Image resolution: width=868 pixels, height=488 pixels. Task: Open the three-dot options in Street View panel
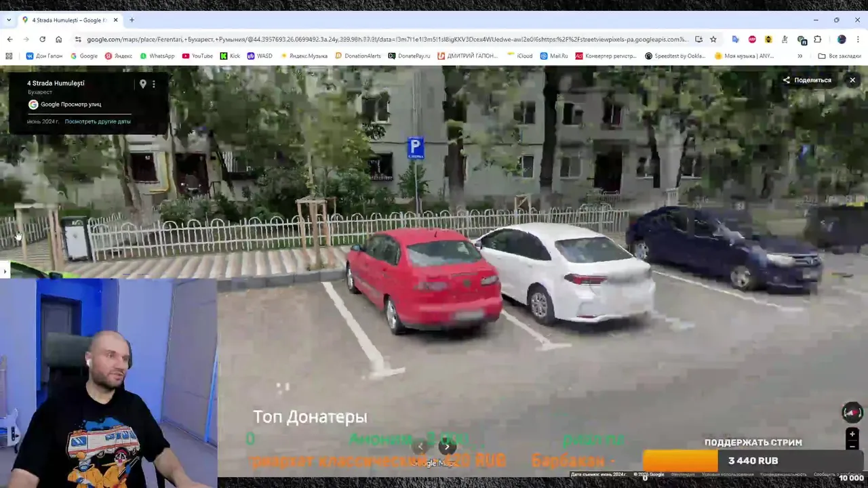154,84
